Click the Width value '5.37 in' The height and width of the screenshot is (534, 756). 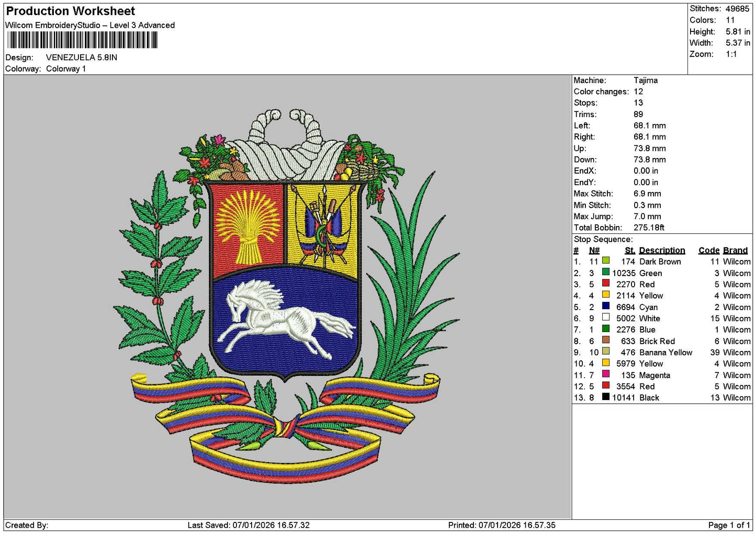coord(738,43)
